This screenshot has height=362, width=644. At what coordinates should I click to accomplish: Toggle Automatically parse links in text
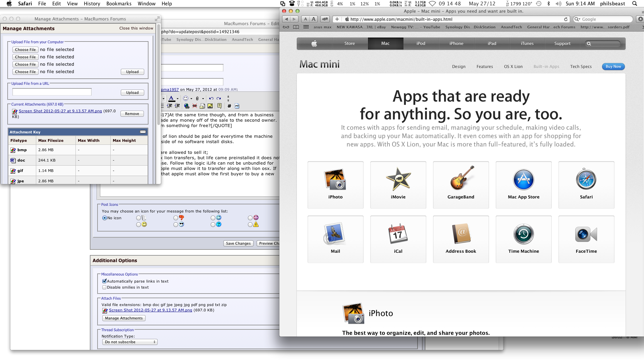pos(104,281)
